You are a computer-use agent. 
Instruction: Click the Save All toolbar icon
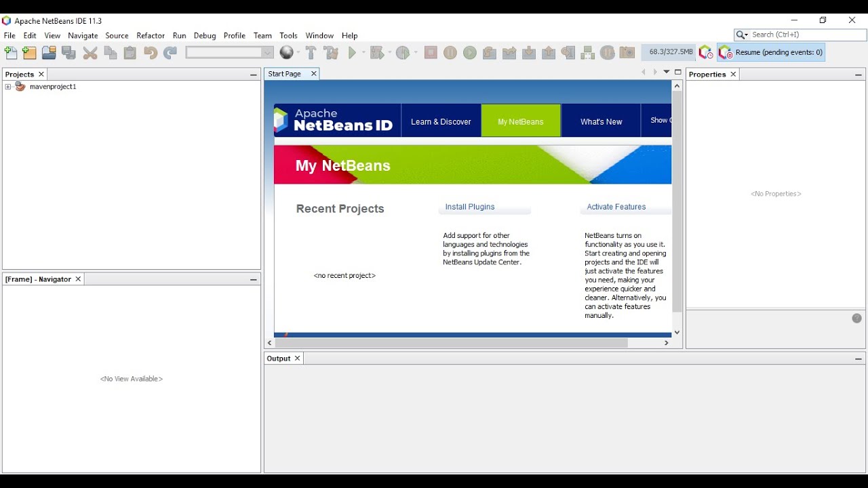68,53
